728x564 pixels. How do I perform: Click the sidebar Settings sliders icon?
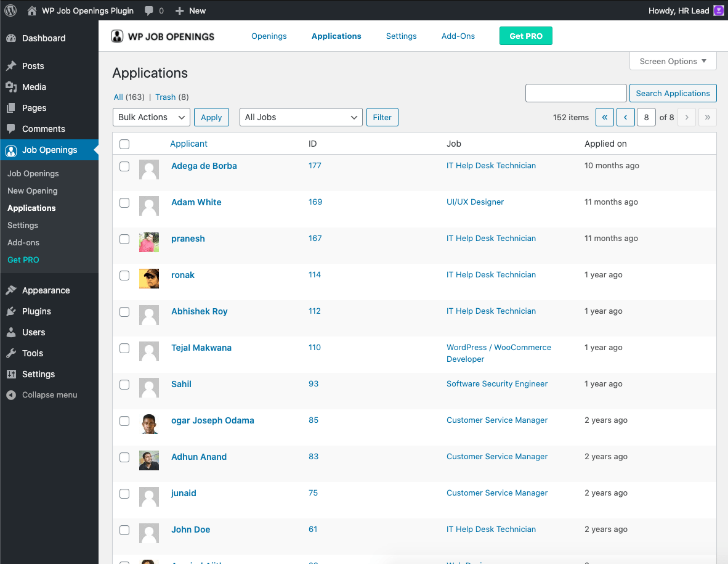11,374
